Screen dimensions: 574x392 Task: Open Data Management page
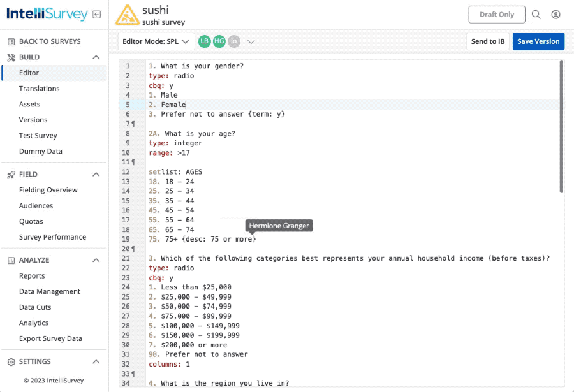[x=49, y=292]
